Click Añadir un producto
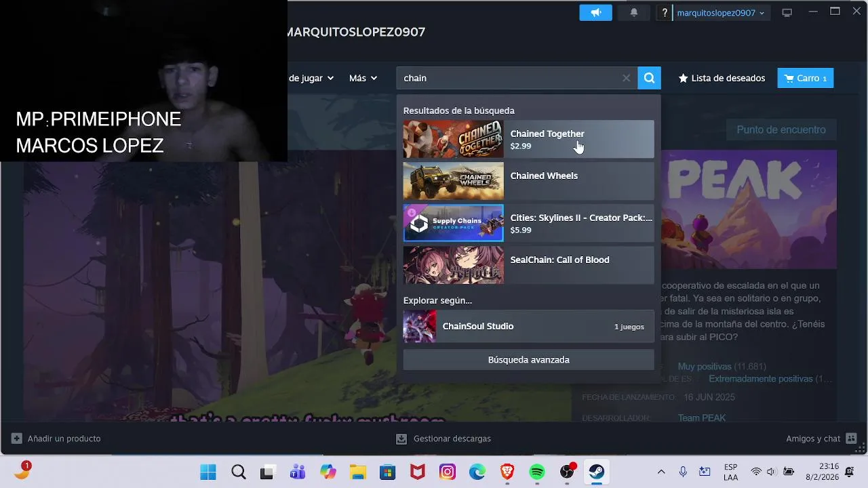 [56, 439]
